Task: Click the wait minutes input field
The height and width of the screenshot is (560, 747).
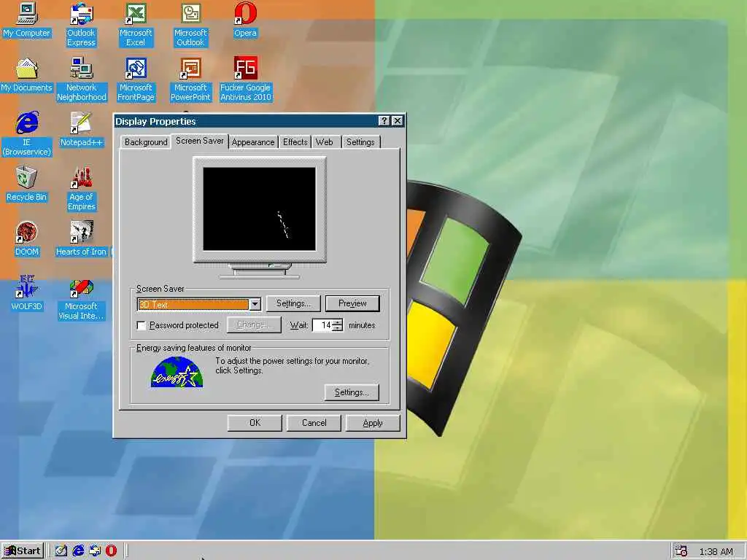Action: tap(322, 326)
